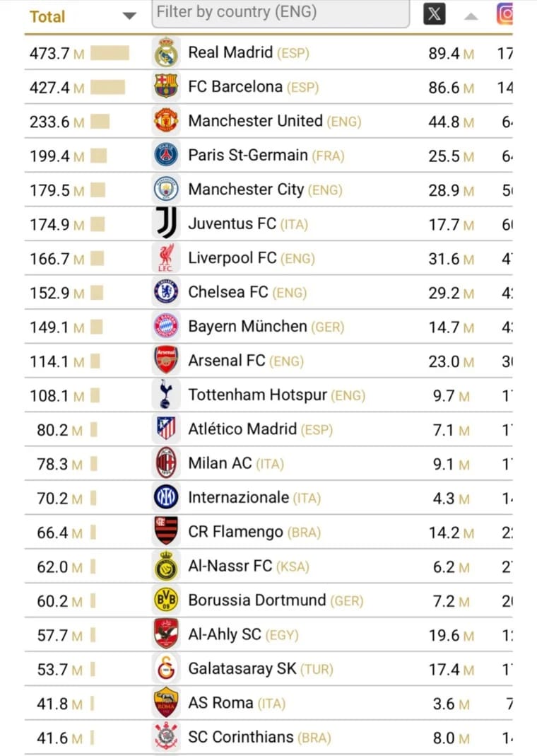Image resolution: width=537 pixels, height=756 pixels.
Task: Click Al-Nassr FC club name
Action: coord(230,566)
